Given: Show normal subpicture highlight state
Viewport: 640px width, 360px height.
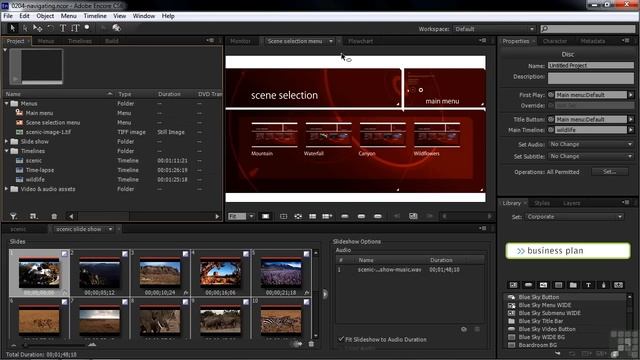Looking at the screenshot, I should point(345,216).
